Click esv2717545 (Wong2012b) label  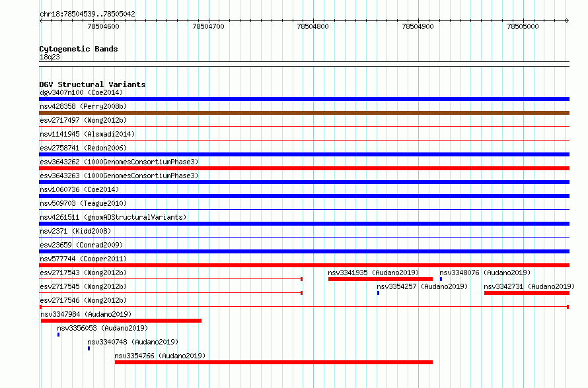tap(83, 286)
